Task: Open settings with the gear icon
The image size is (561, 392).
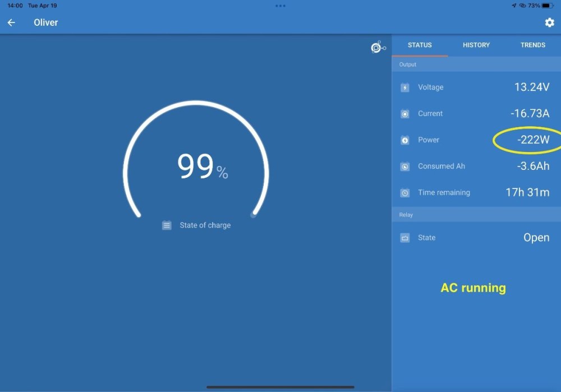Action: 549,22
